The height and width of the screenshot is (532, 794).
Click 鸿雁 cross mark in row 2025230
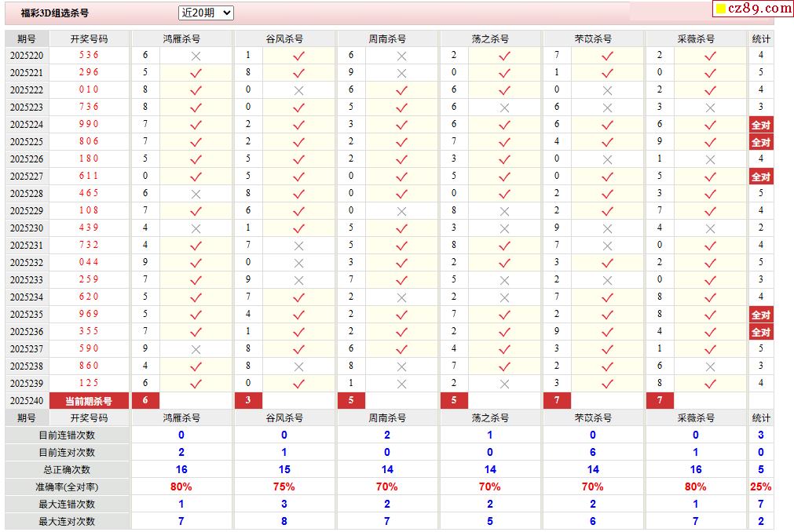coord(196,228)
